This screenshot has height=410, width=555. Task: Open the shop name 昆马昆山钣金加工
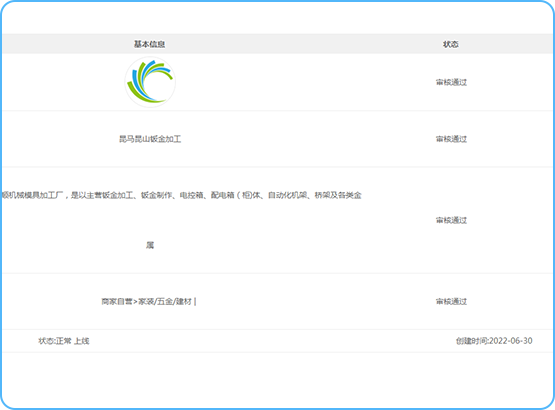point(150,139)
